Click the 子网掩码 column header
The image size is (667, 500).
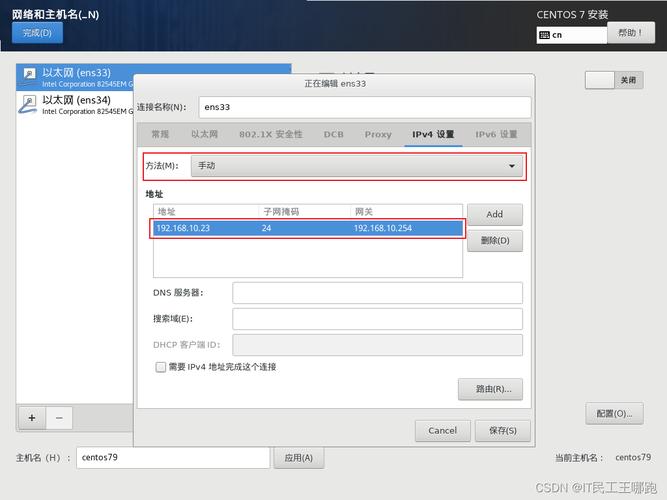tap(305, 212)
